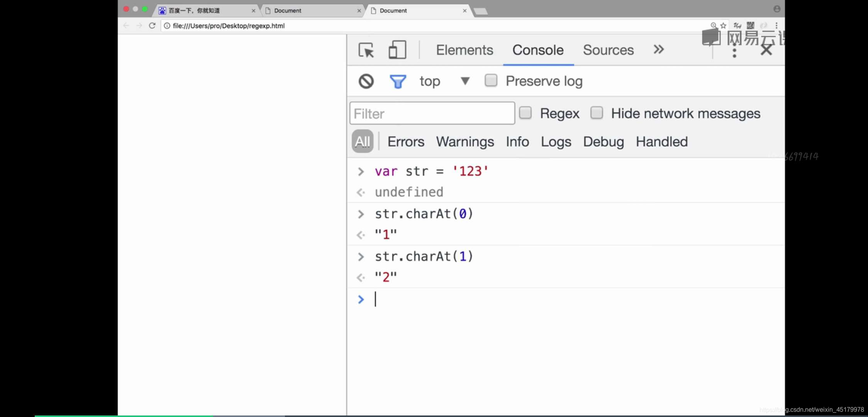Go back with the browser arrow
The image size is (868, 417).
(126, 25)
